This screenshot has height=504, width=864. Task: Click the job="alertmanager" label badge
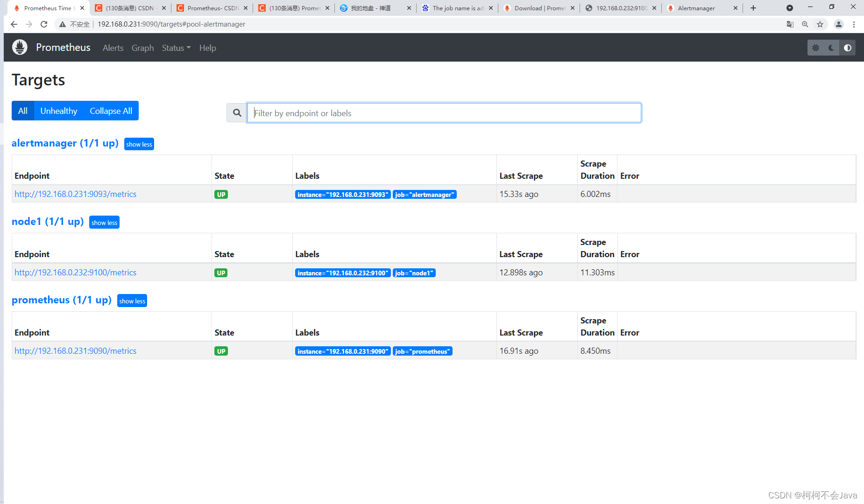[x=425, y=195]
